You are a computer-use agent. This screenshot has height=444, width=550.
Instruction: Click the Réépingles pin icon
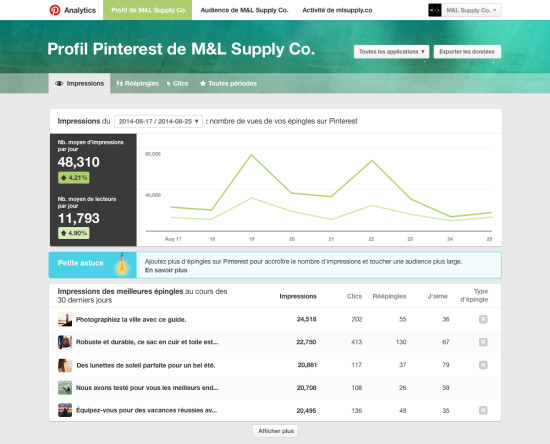tap(120, 83)
